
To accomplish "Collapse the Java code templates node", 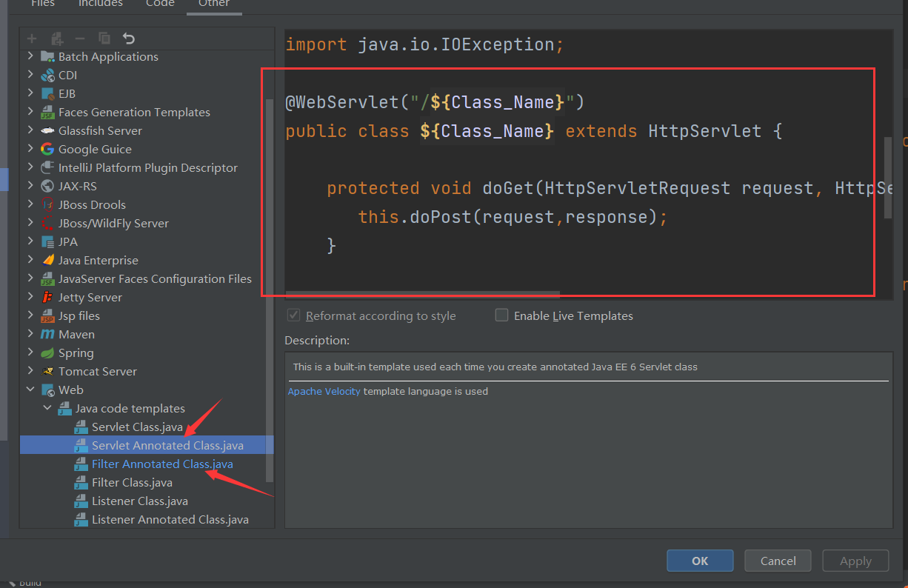I will (x=47, y=408).
